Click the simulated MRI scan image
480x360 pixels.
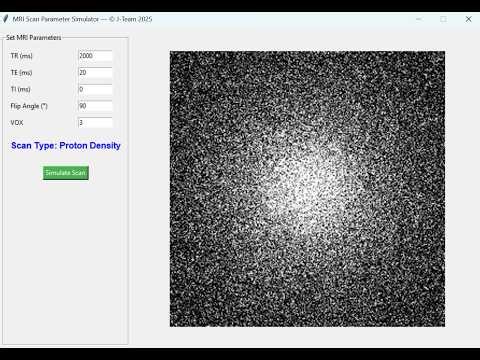pos(307,189)
